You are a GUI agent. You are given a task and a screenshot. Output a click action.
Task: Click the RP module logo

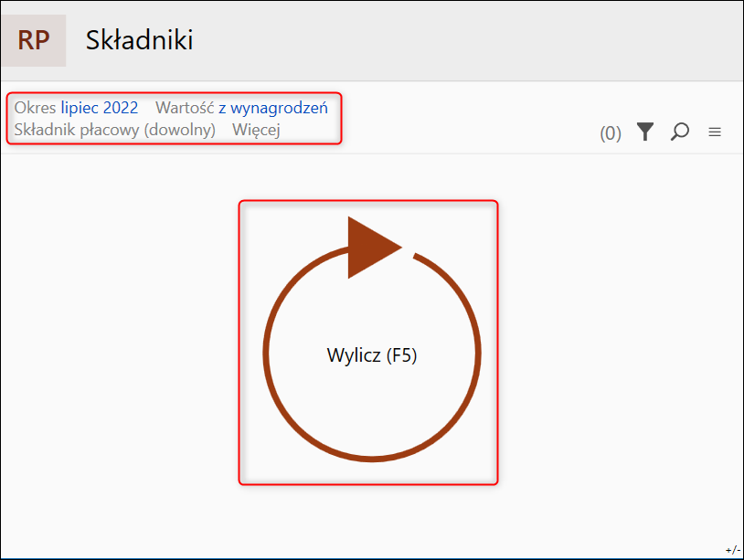point(33,40)
